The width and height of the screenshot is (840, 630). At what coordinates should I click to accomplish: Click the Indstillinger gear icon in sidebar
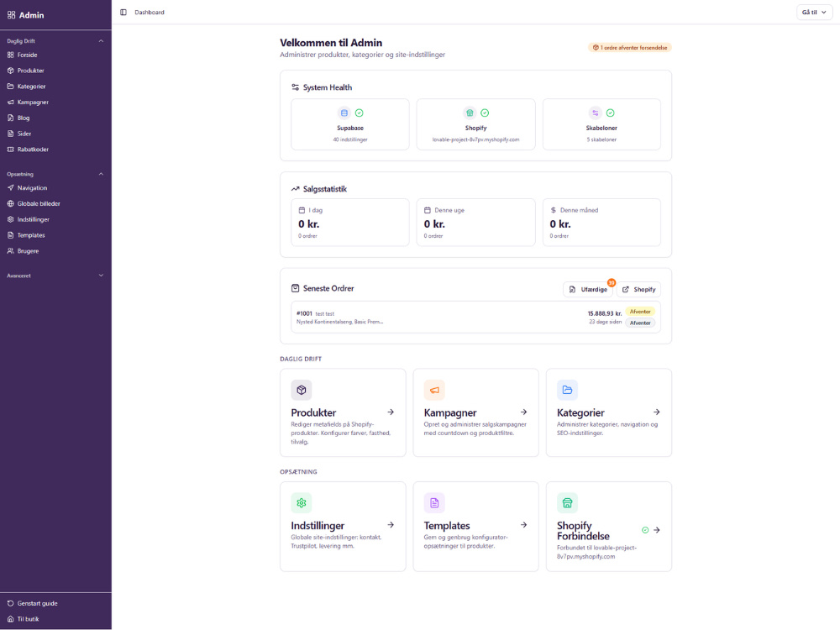[10, 219]
